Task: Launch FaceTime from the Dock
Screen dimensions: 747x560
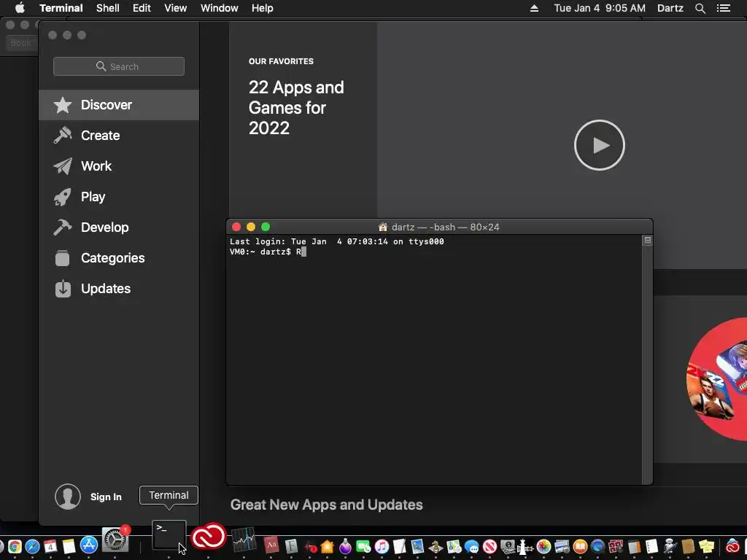Action: point(363,547)
